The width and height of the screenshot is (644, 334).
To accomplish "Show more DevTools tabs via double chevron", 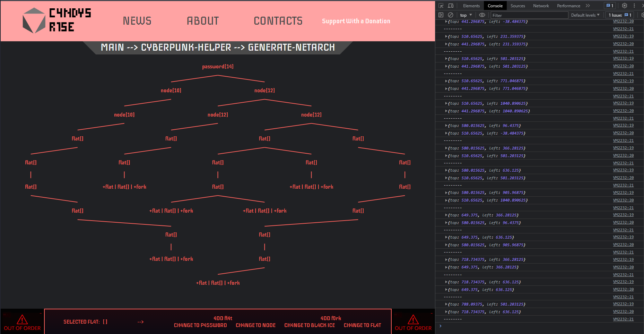I will pyautogui.click(x=588, y=6).
